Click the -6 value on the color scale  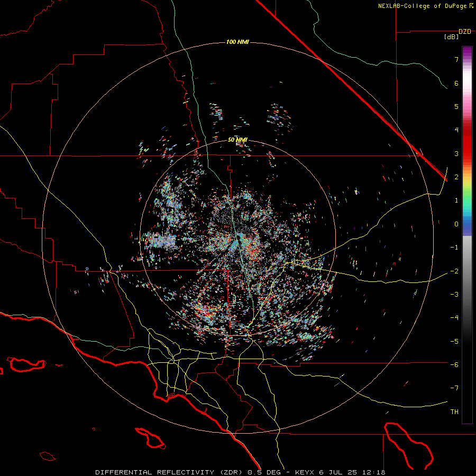click(454, 365)
